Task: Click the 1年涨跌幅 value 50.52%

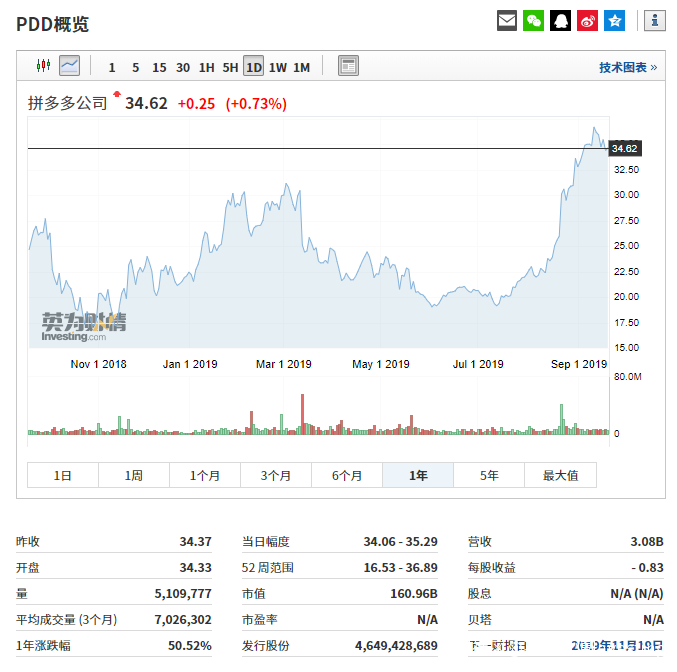Action: click(x=190, y=645)
